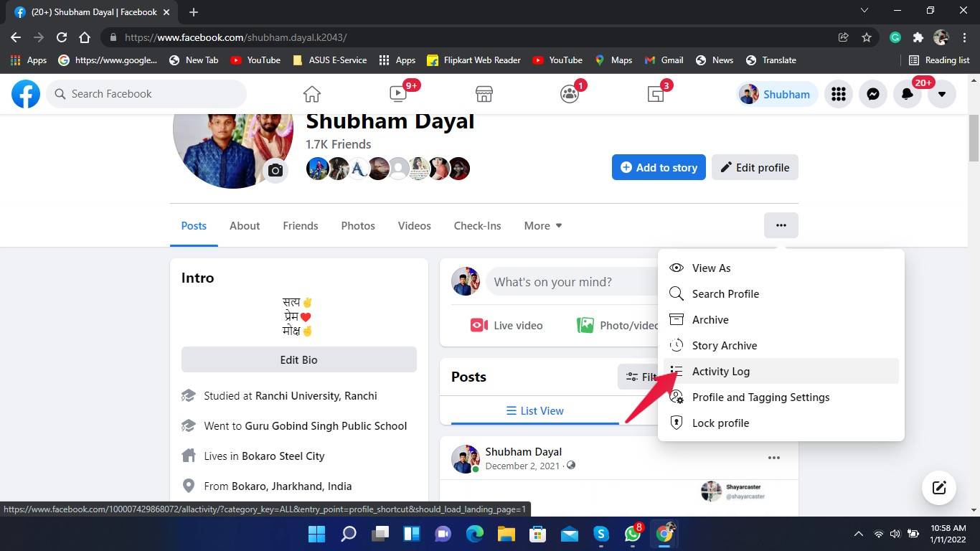
Task: Open the notifications bell icon
Action: coord(907,94)
